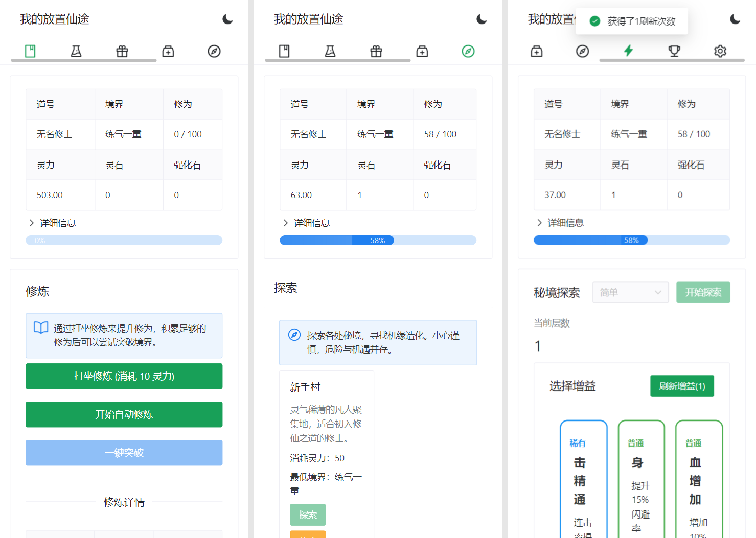Screen dimensions: 756x538
Task: Open the alchemy flask icon
Action: (x=76, y=51)
